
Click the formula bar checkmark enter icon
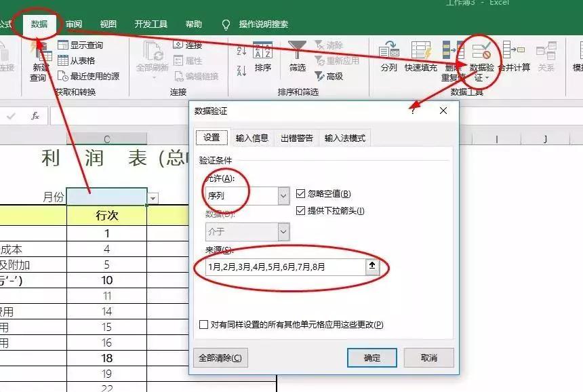11,116
